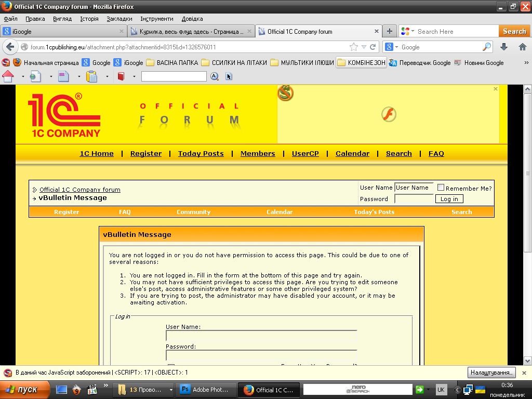Click the Ukrainian flag tray icon

(480, 390)
